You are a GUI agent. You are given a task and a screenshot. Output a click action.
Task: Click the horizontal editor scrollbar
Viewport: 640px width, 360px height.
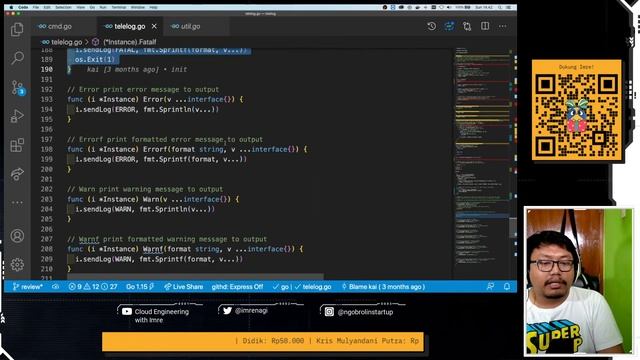[195, 277]
